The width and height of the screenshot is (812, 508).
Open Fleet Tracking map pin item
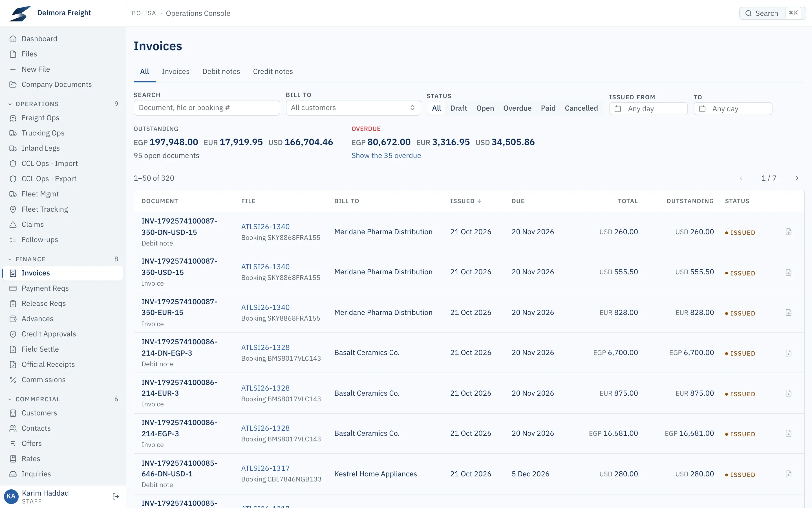[63, 209]
